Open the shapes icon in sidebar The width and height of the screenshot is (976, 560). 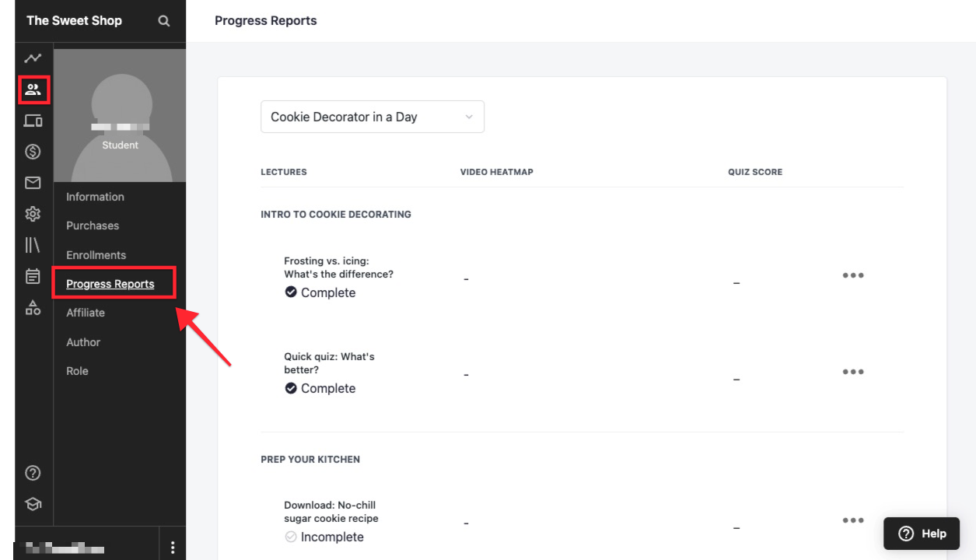click(x=33, y=307)
